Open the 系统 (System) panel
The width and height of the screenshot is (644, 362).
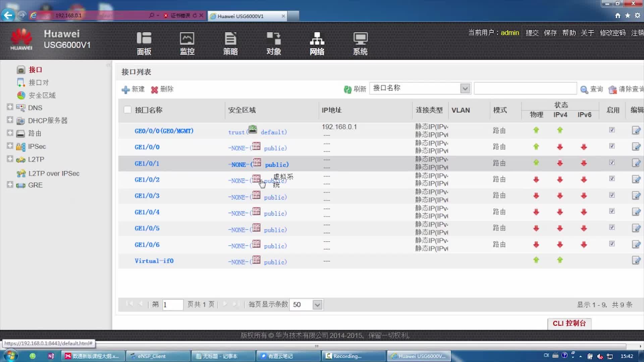click(x=360, y=43)
